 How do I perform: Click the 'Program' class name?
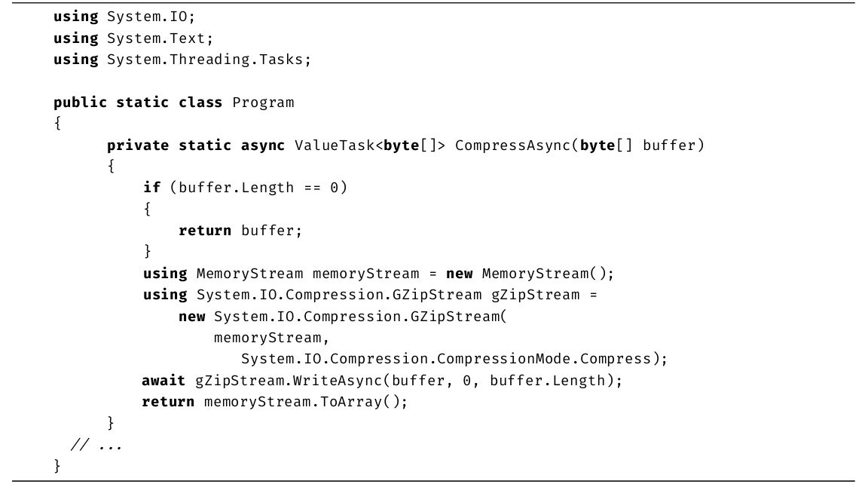[x=263, y=102]
